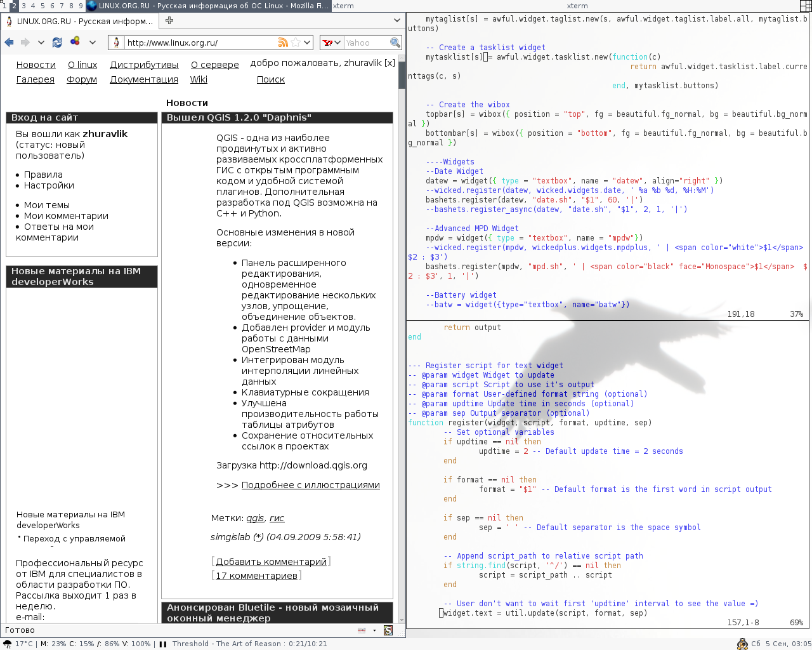Click the 17°C temperature text
Image resolution: width=812 pixels, height=650 pixels.
point(24,644)
